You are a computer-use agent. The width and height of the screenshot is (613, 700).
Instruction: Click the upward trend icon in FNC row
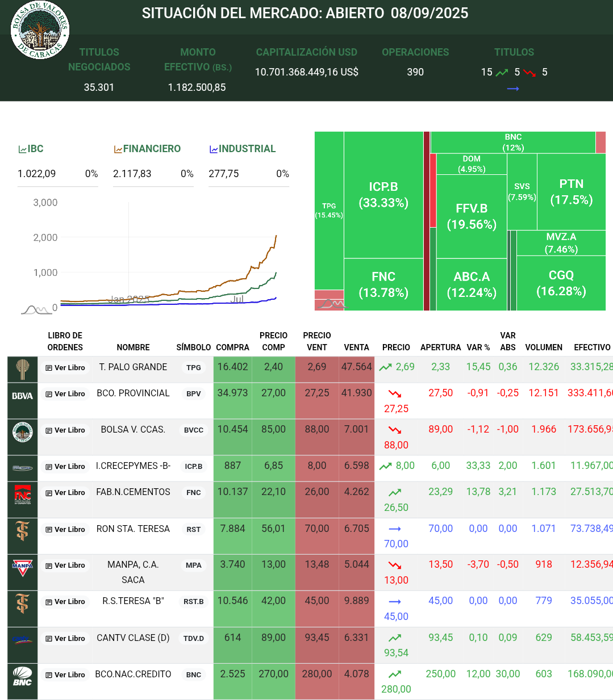395,492
